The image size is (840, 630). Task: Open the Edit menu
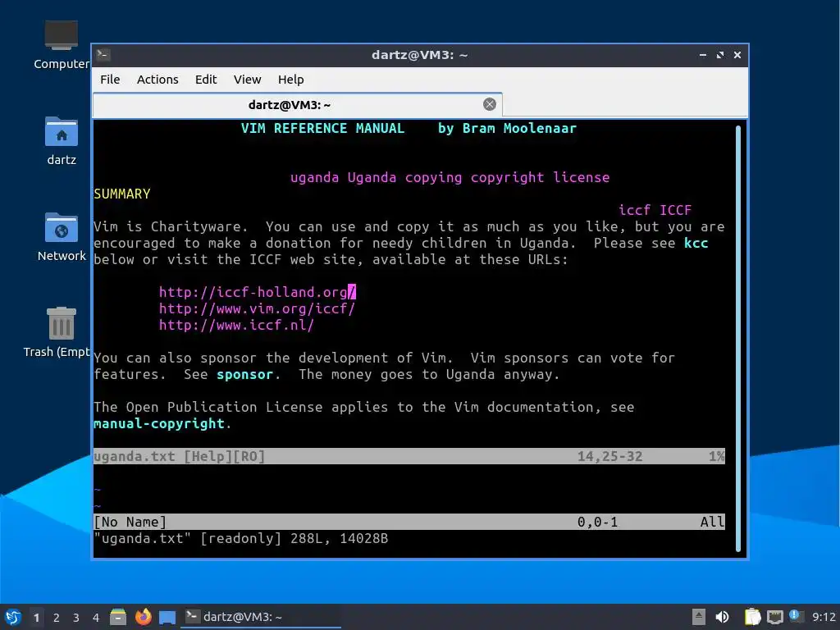coord(206,80)
